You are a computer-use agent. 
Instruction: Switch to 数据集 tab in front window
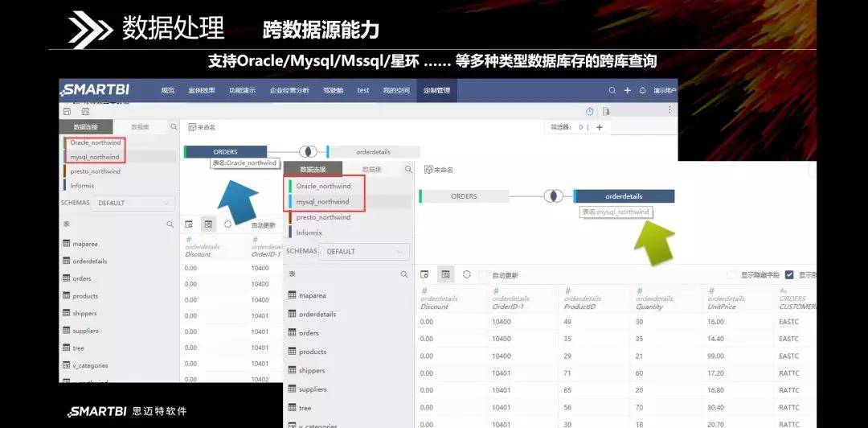[371, 169]
